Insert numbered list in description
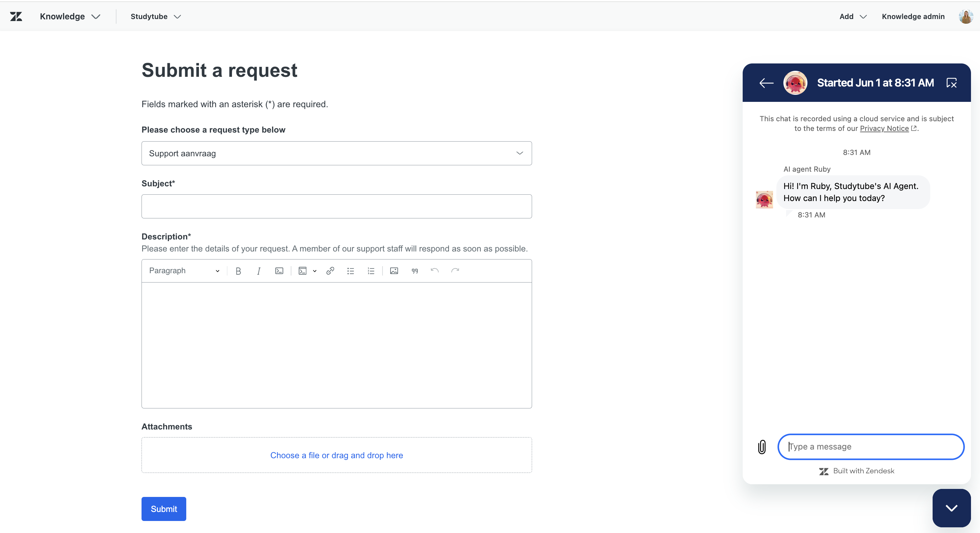This screenshot has height=533, width=980. coord(371,271)
